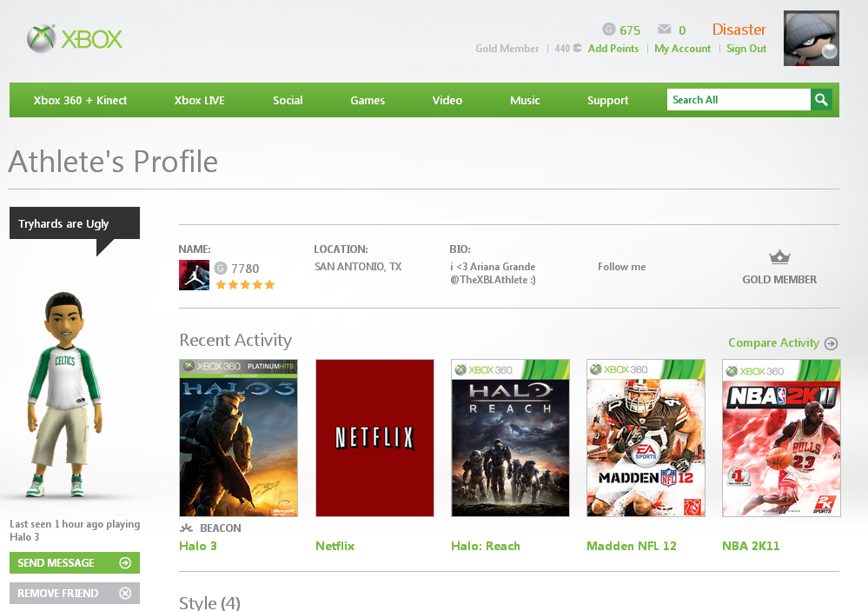868x611 pixels.
Task: Click the 0 message count
Action: tap(682, 30)
